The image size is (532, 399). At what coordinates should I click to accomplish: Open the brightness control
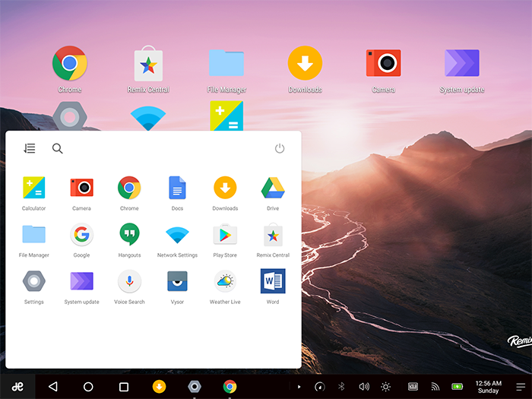pos(386,386)
